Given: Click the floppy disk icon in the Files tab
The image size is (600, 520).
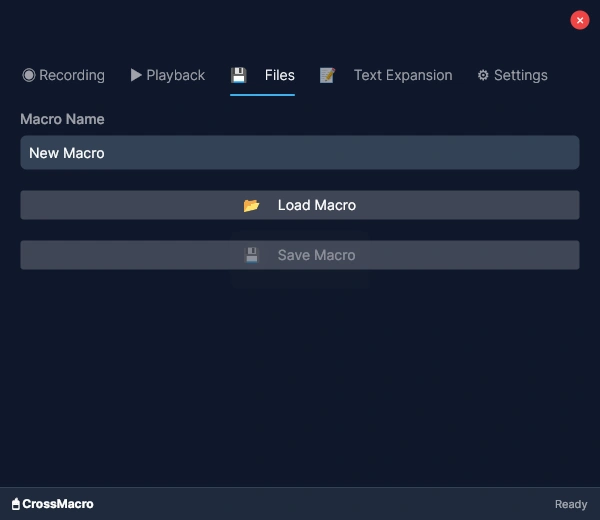Looking at the screenshot, I should tap(239, 75).
